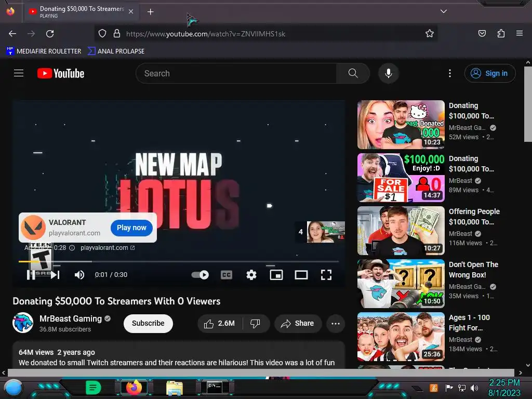Screen dimensions: 532x399
Task: Skip to the next video
Action: point(55,275)
